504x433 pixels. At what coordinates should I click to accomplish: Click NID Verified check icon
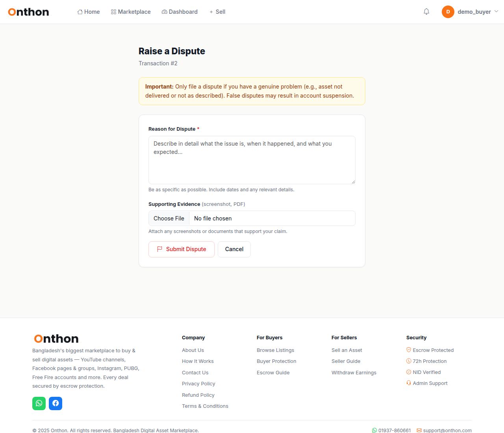(409, 372)
